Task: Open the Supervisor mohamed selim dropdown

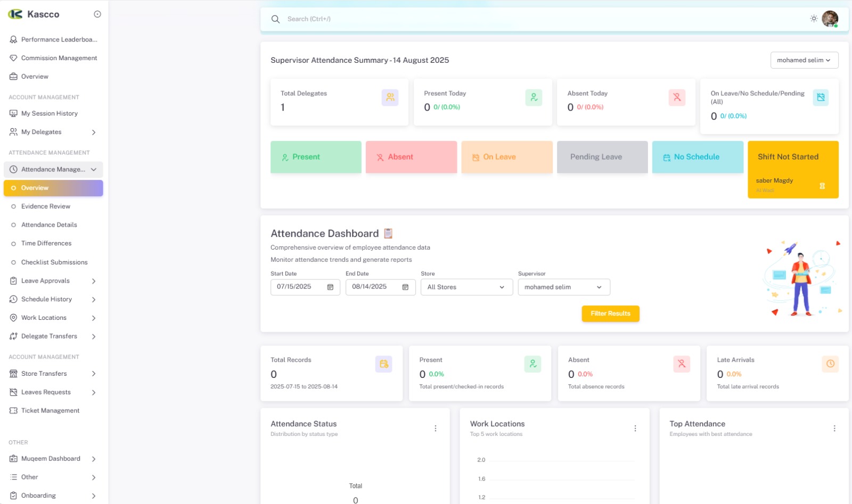Action: 564,287
